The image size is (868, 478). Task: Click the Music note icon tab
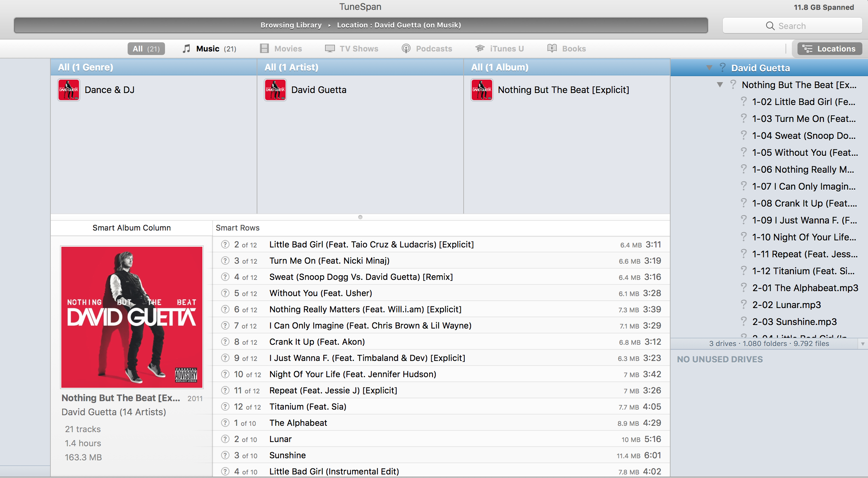(186, 49)
